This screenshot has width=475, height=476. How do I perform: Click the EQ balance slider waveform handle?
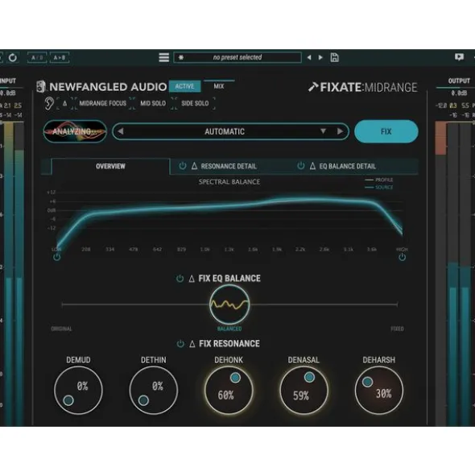pyautogui.click(x=229, y=304)
